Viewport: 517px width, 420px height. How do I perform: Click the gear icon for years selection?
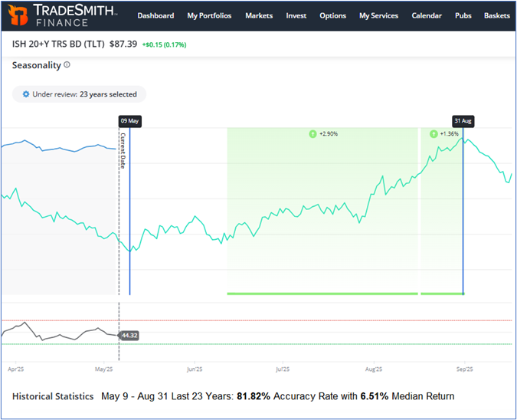26,94
